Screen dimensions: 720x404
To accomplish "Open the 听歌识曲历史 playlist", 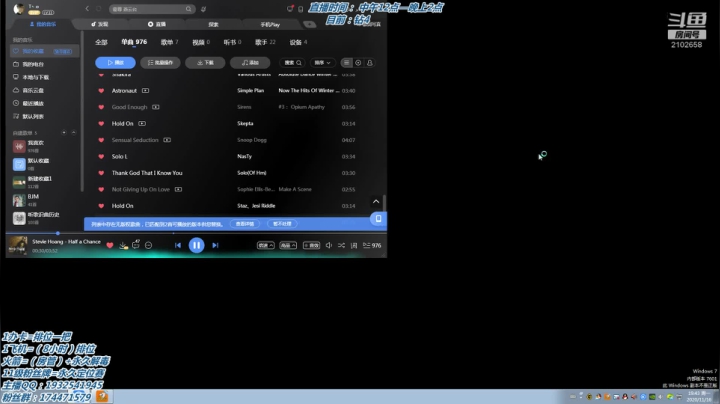I will (x=45, y=218).
